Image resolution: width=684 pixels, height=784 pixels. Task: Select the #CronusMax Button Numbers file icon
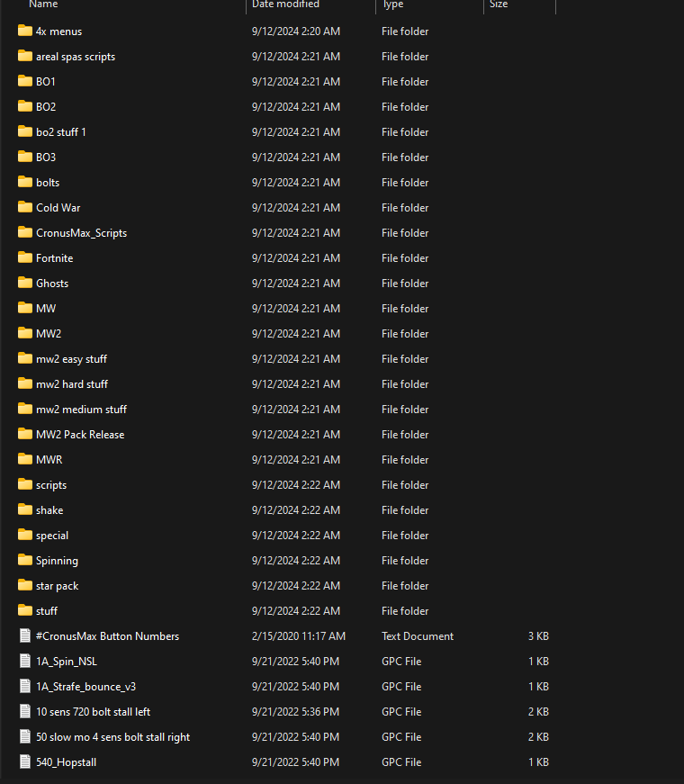(x=25, y=635)
